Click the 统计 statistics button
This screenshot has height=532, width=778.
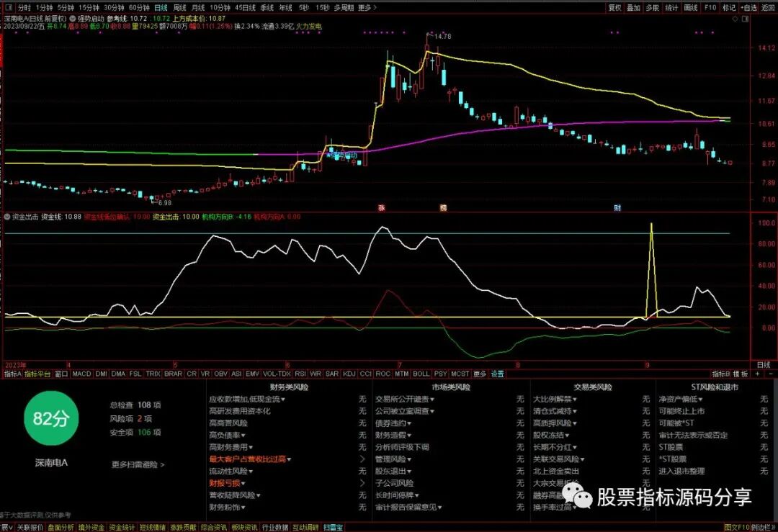pos(671,7)
